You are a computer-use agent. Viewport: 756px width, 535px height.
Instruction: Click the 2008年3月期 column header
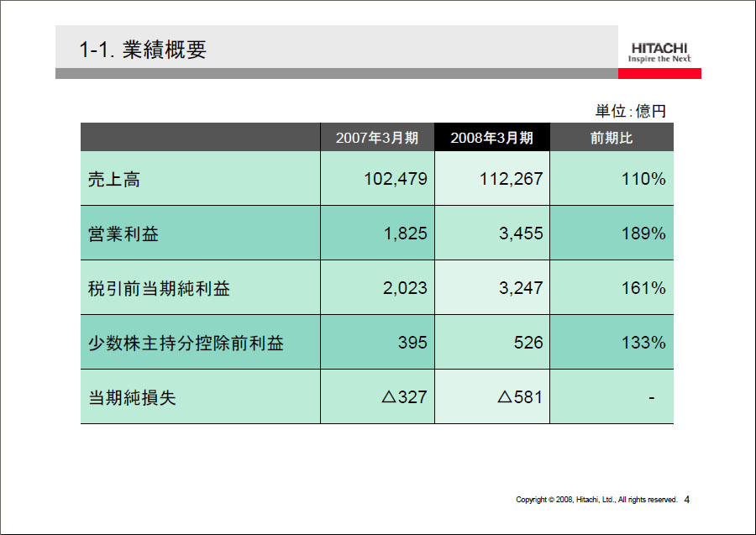pyautogui.click(x=491, y=138)
